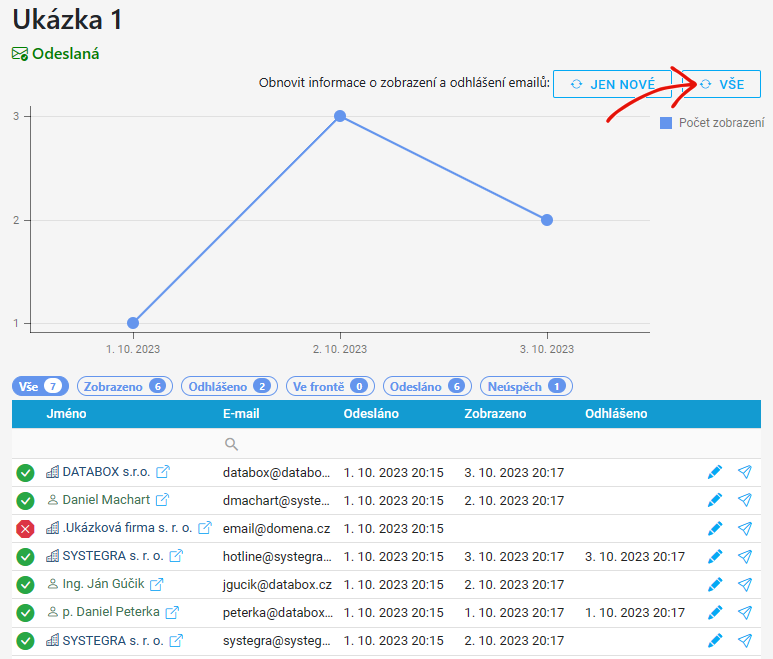Click red failure status icon for Ukázková firma
This screenshot has width=773, height=659.
click(25, 529)
